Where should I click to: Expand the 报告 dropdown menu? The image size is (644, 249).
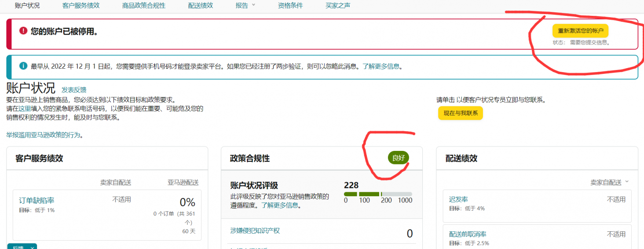(245, 6)
